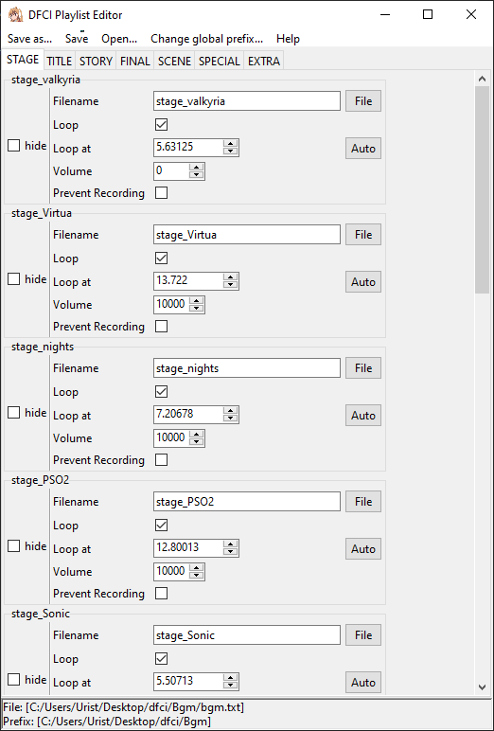Viewport: 494px width, 731px height.
Task: Click File button for stage_valkyria
Action: click(363, 101)
